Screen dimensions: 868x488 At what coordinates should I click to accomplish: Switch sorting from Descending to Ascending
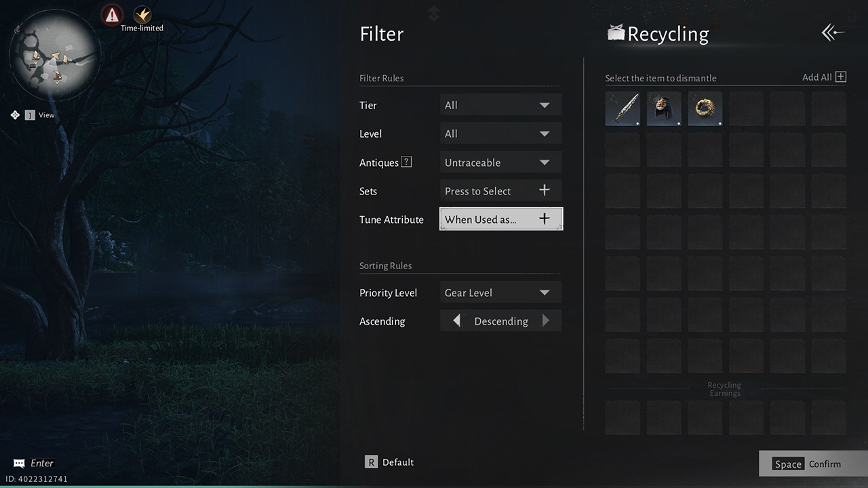point(456,321)
